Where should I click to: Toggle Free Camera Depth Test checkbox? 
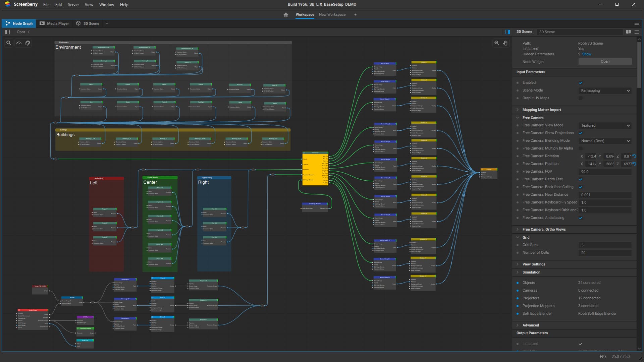point(581,179)
